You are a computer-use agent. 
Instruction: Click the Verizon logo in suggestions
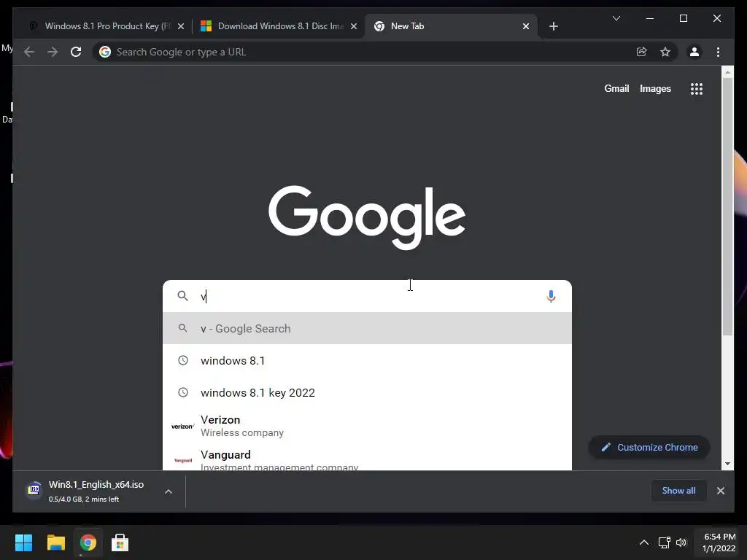point(182,426)
